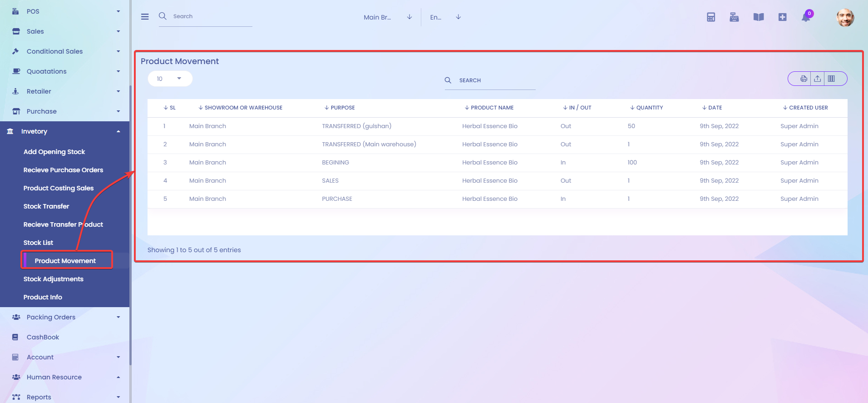This screenshot has width=868, height=403.
Task: Open the user profile avatar
Action: (845, 17)
